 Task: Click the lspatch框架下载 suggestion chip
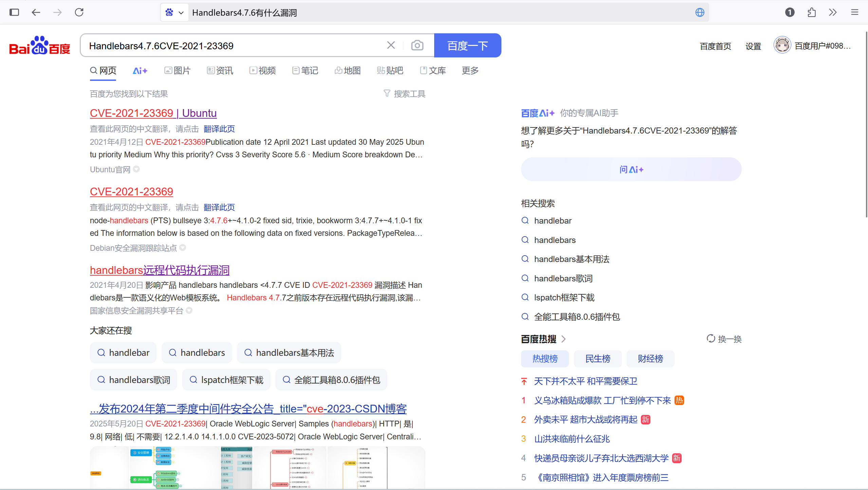[226, 380]
